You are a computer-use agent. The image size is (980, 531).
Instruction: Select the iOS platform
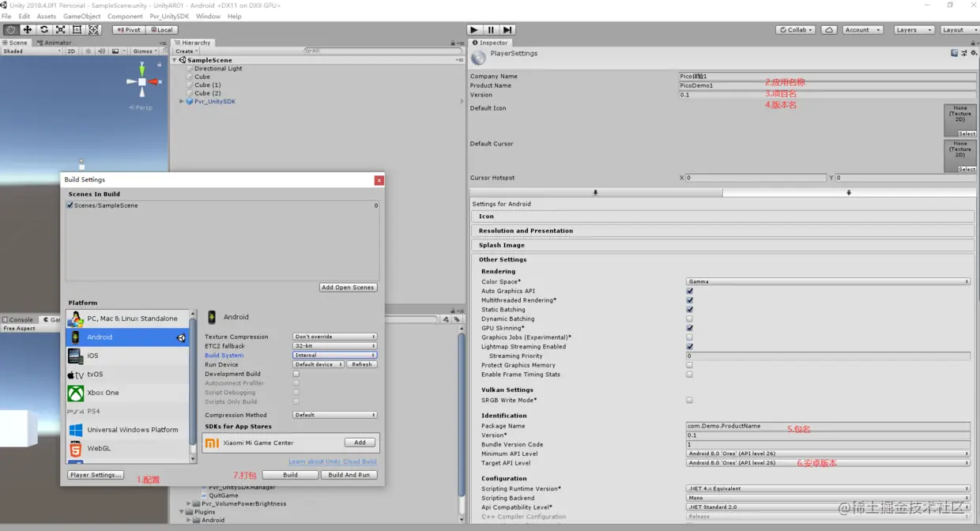[x=127, y=356]
